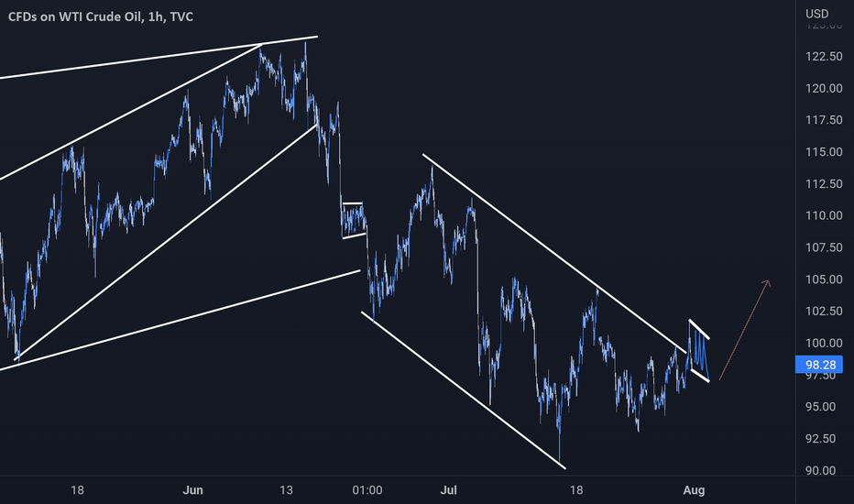Select the small flag pattern near Aug
This screenshot has height=504, width=854.
click(x=699, y=351)
